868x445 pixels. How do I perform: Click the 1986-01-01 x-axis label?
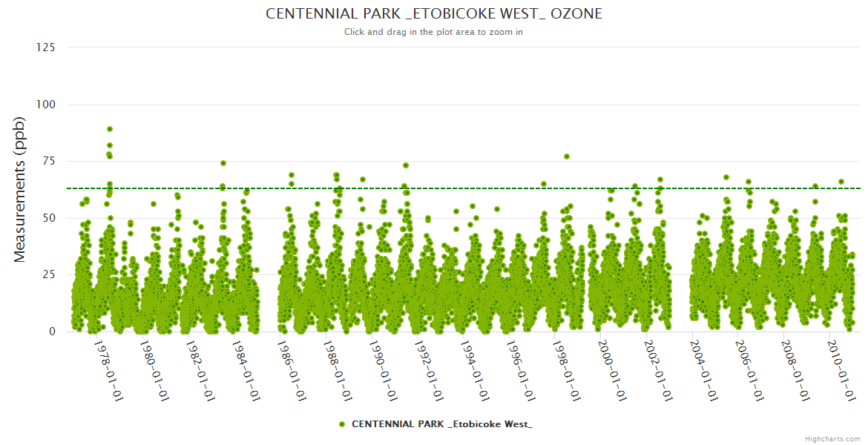[x=291, y=370]
